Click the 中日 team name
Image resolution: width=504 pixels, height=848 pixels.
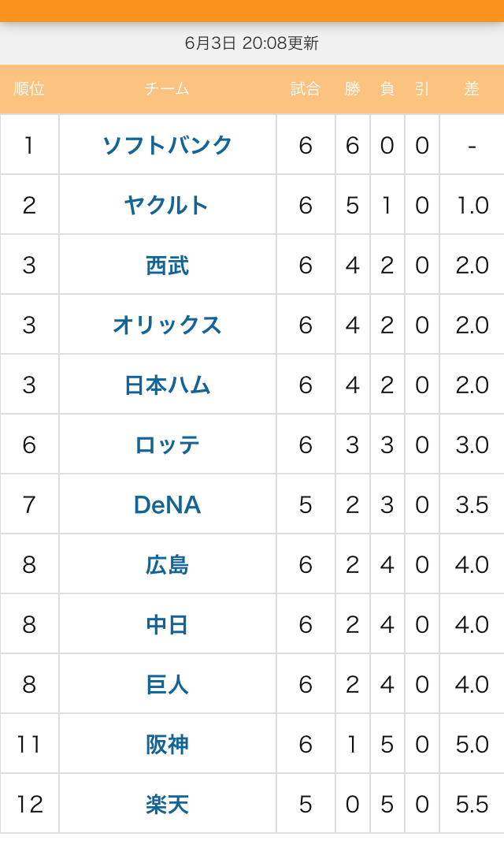167,625
